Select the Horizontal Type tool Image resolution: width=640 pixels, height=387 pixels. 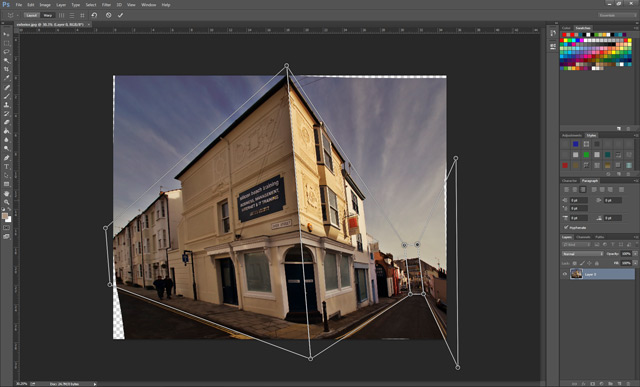(7, 167)
